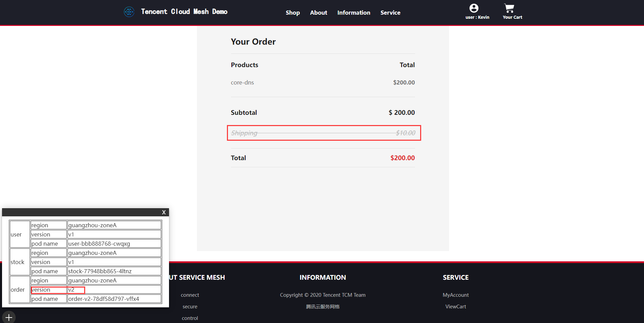Click the red total $200.00 amount
Image resolution: width=644 pixels, height=323 pixels.
(x=402, y=158)
